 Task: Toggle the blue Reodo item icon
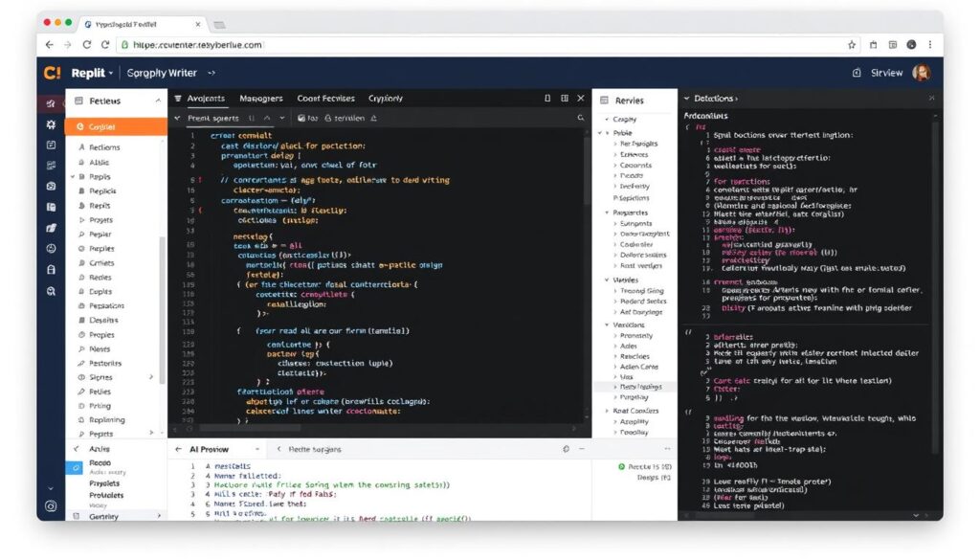click(x=75, y=467)
